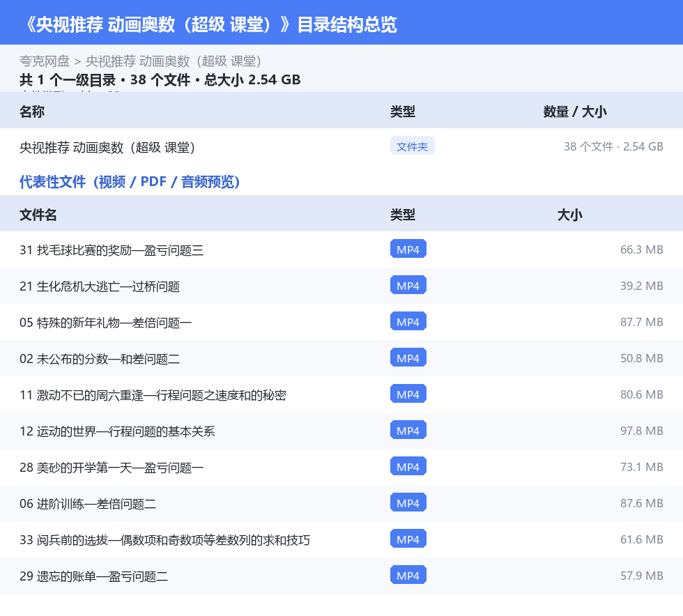This screenshot has height=616, width=683.
Task: Click the 文件名 column header
Action: click(x=38, y=215)
